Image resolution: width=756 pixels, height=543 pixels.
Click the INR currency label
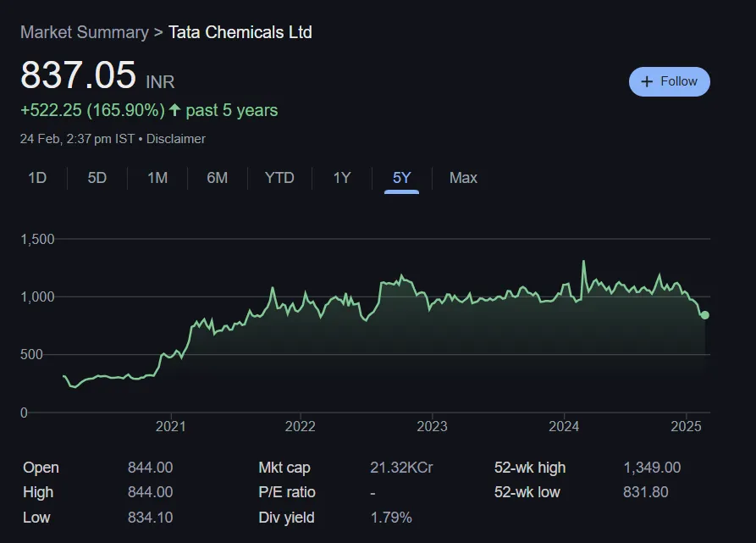160,82
